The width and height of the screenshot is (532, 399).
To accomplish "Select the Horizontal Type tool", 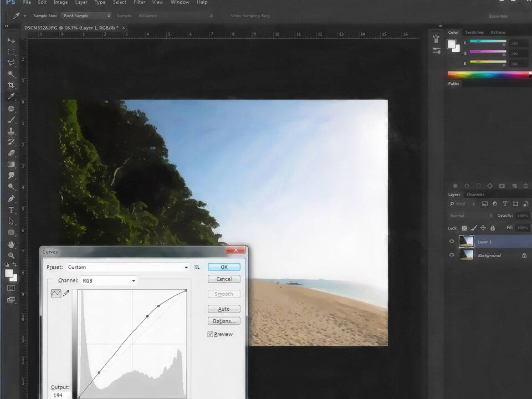I will point(11,210).
